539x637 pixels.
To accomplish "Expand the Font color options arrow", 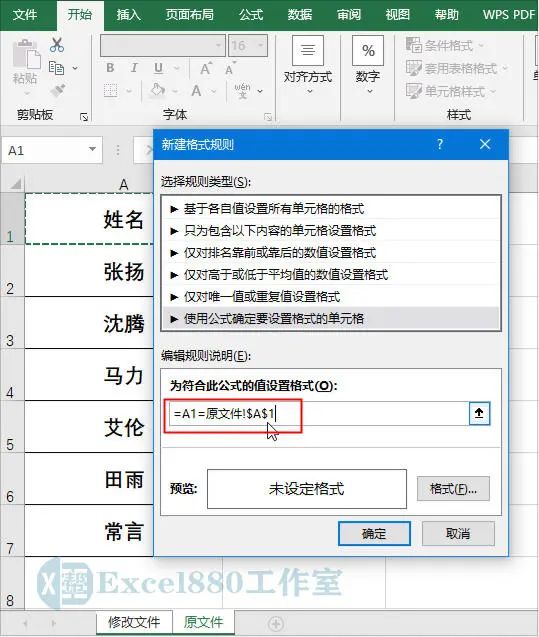I will point(213,91).
